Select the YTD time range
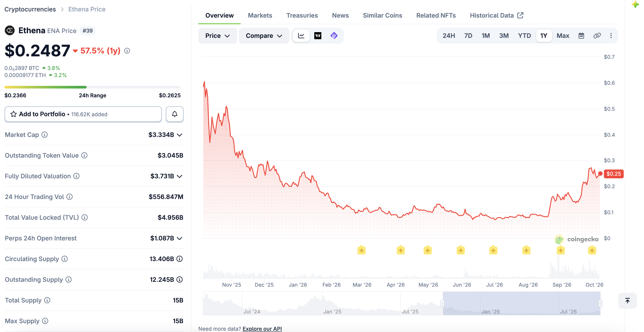The image size is (644, 332). tap(525, 36)
